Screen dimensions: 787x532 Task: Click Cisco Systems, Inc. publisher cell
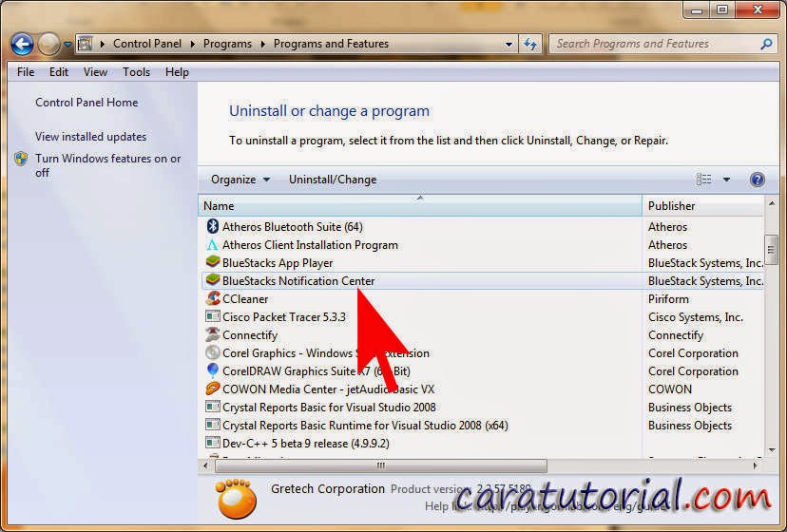[x=696, y=317]
